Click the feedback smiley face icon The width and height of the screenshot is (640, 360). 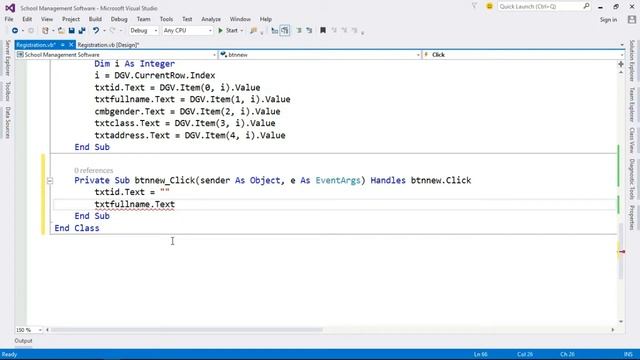tap(489, 7)
